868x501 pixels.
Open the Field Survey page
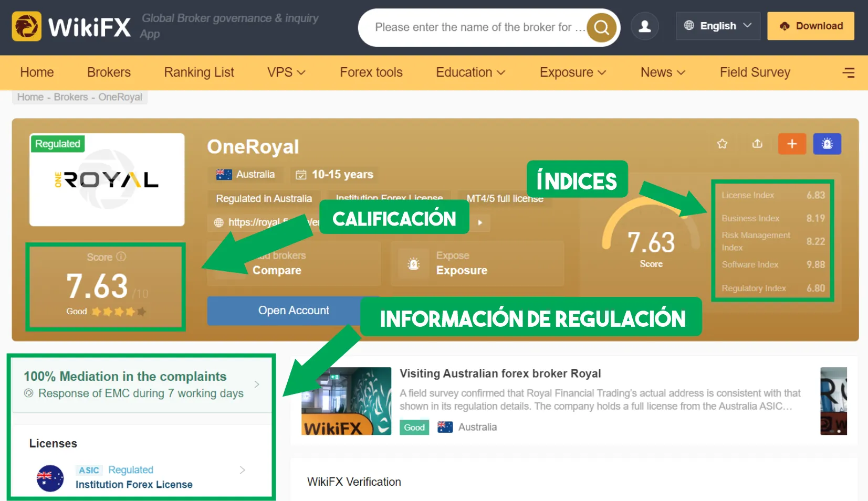(755, 72)
